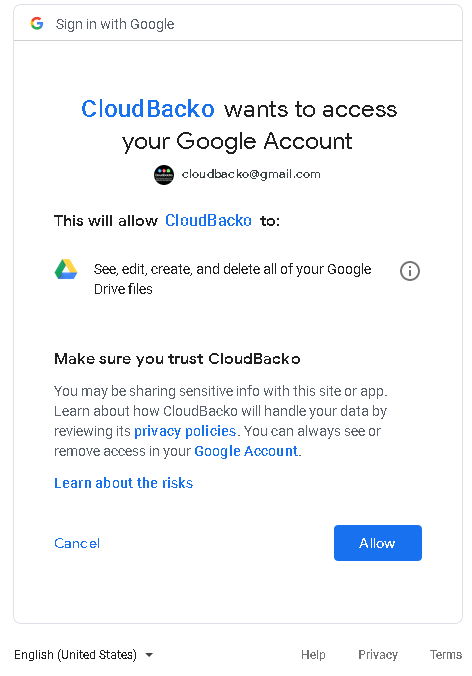The height and width of the screenshot is (676, 472).
Task: Click the Google Drive icon
Action: tap(66, 269)
